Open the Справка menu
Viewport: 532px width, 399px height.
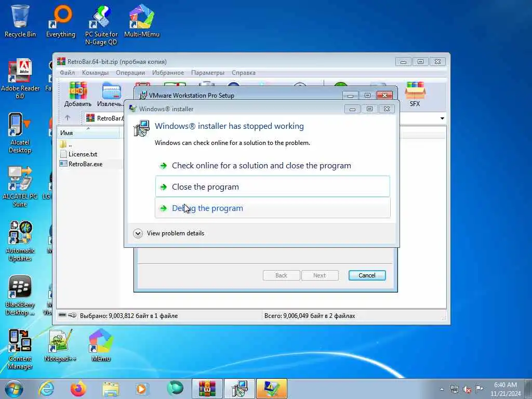pos(244,73)
